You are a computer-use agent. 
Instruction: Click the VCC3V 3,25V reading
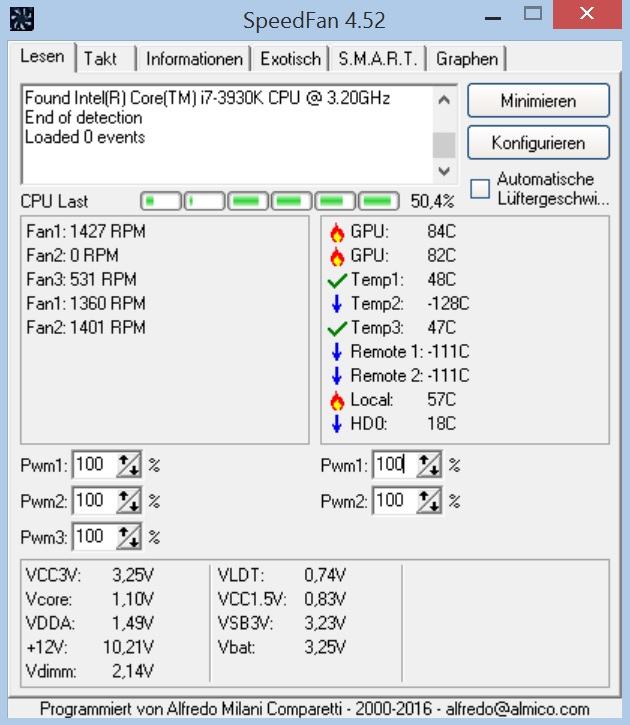tap(90, 575)
